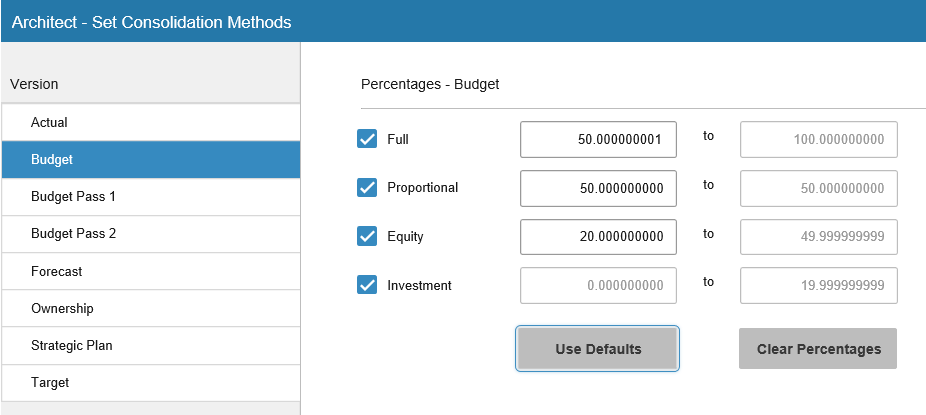This screenshot has height=415, width=926.
Task: Open Budget Pass 2 version
Action: [150, 234]
